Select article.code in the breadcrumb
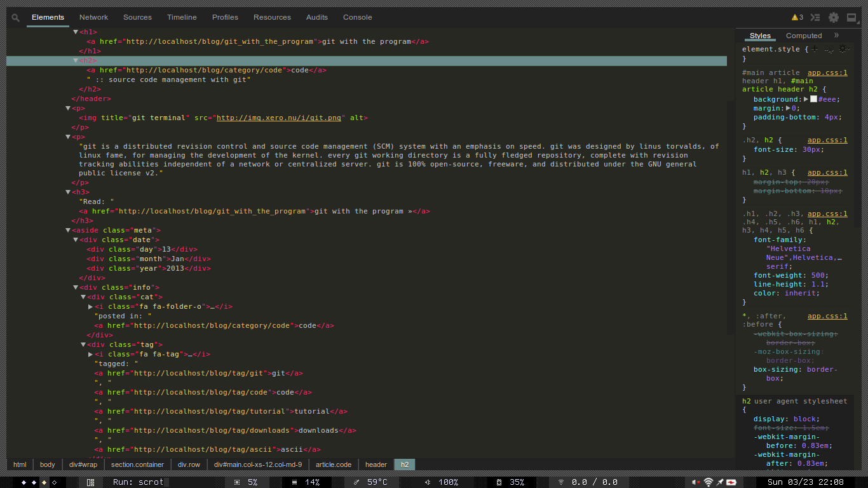The height and width of the screenshot is (488, 868). click(x=334, y=464)
